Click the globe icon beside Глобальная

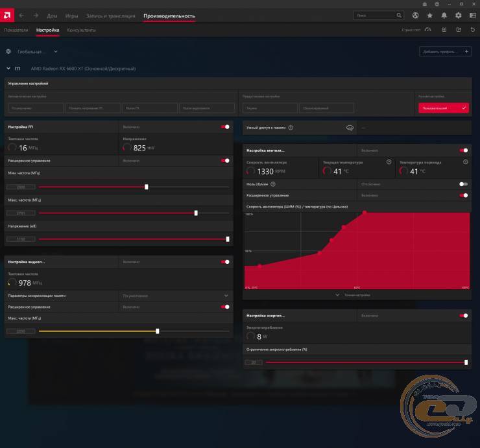coord(8,52)
